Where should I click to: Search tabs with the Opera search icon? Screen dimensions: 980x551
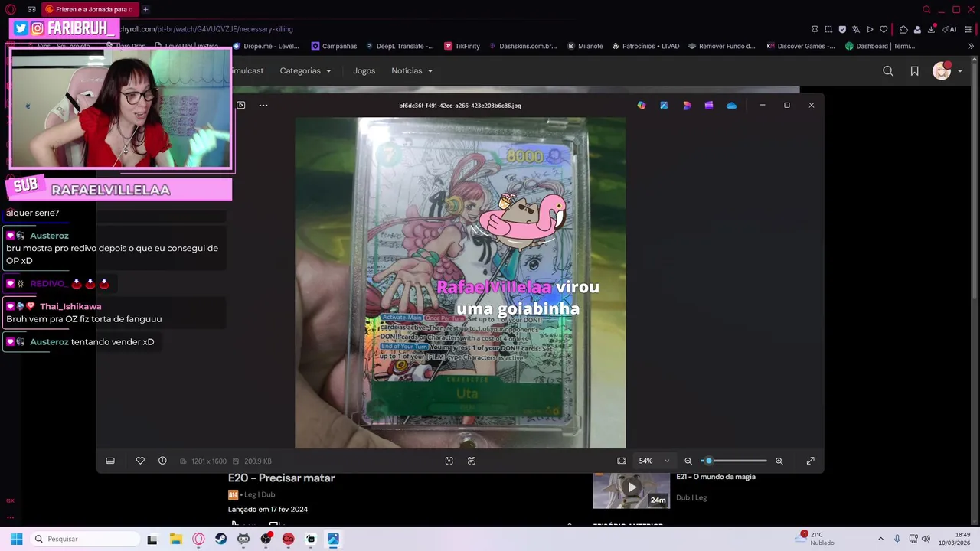926,9
